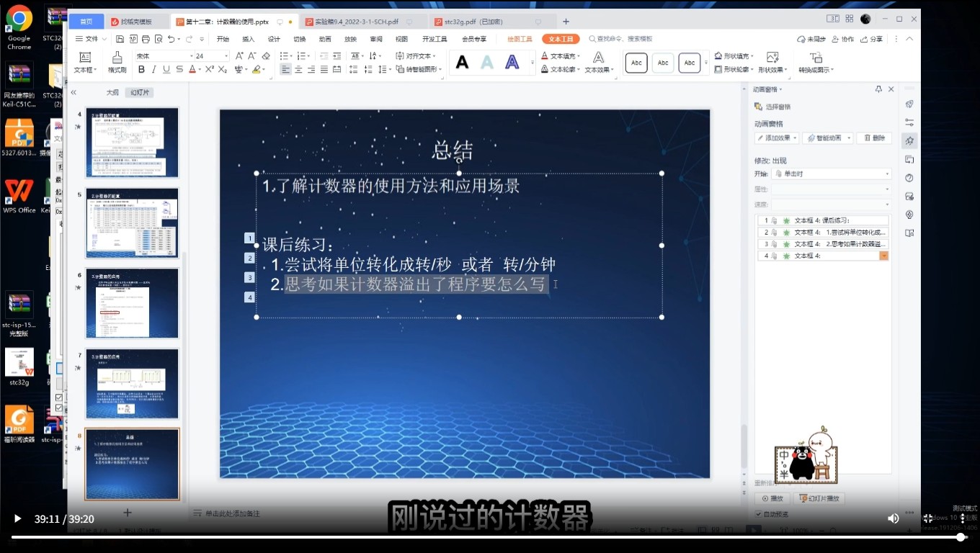This screenshot has height=553, width=980.
Task: Select the slide 4 thumbnail
Action: tap(132, 143)
